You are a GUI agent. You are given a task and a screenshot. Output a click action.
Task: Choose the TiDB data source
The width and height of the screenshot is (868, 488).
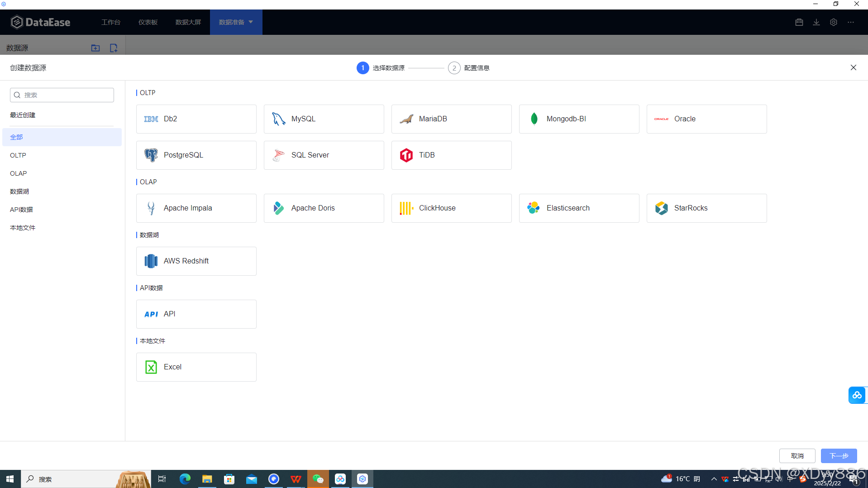pos(451,155)
